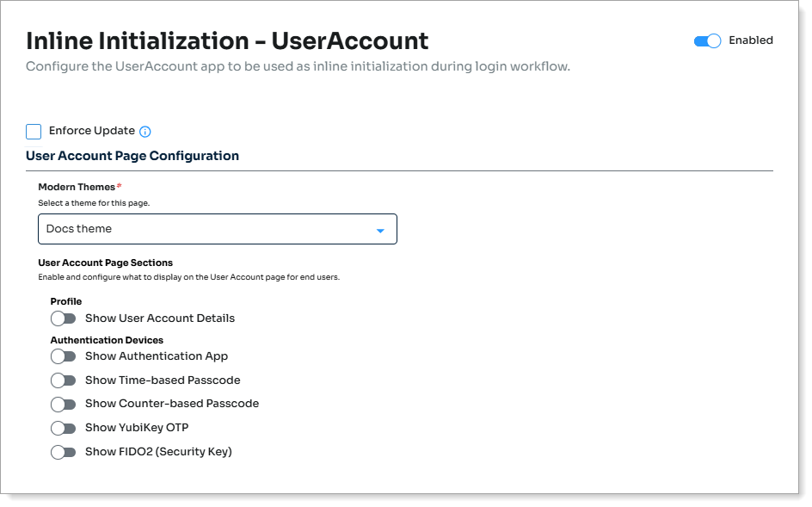The height and width of the screenshot is (507, 812).
Task: Click the Show FIDO2 (Security Key) label
Action: [x=158, y=452]
